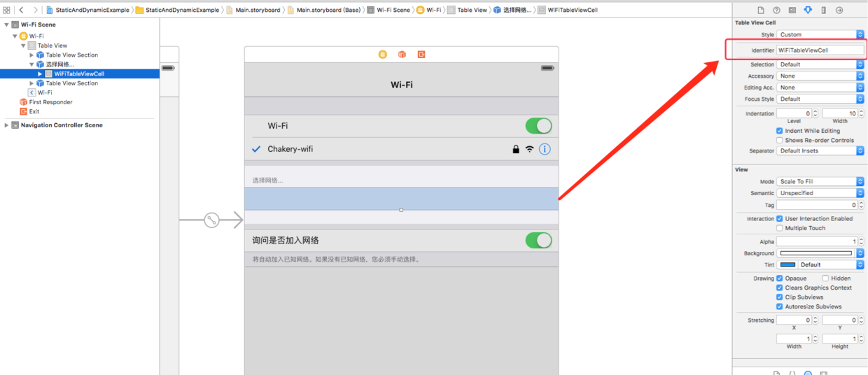Viewport: 868px width, 375px height.
Task: Open the File inspector tab
Action: pyautogui.click(x=761, y=10)
